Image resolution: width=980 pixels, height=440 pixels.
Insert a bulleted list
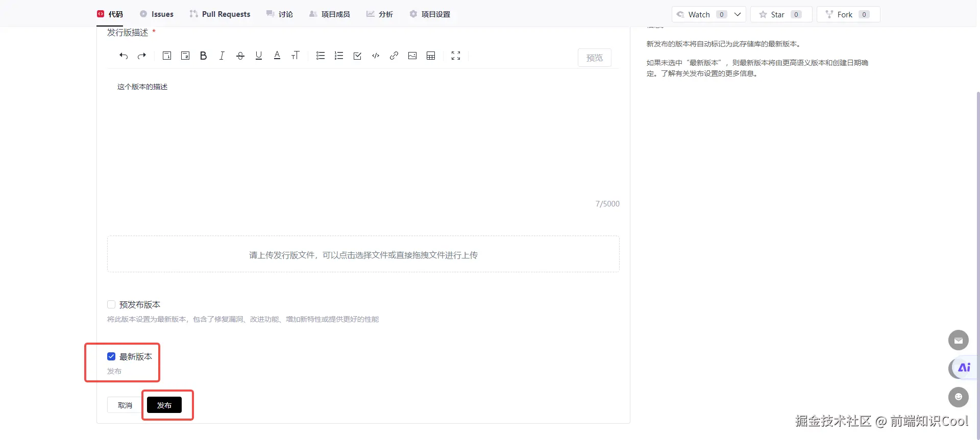pyautogui.click(x=321, y=56)
